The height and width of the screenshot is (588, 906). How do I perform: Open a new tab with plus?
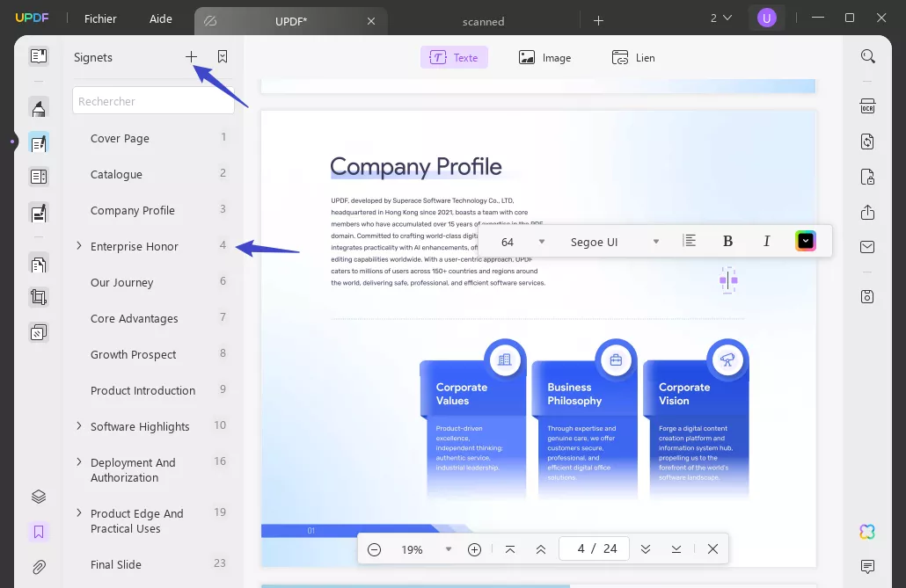click(599, 21)
